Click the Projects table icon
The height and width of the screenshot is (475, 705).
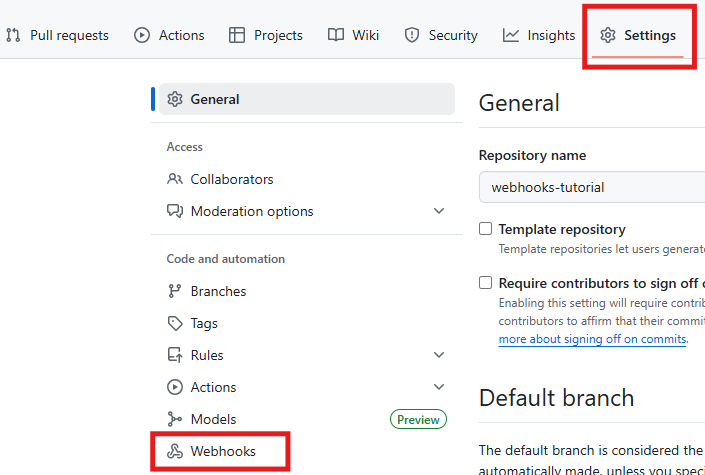tap(237, 35)
